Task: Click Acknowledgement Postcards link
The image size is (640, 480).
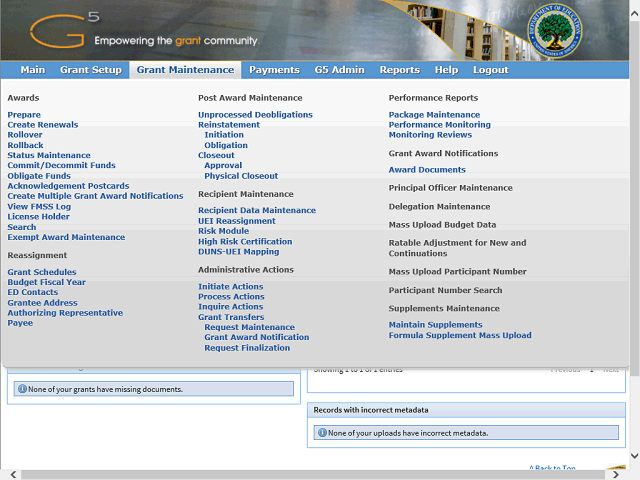Action: (x=68, y=186)
